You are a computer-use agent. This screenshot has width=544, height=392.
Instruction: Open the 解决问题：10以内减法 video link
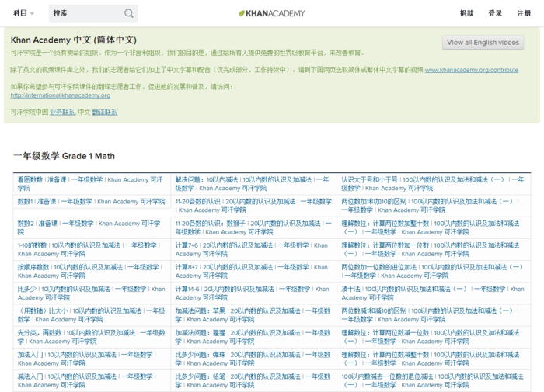253,184
